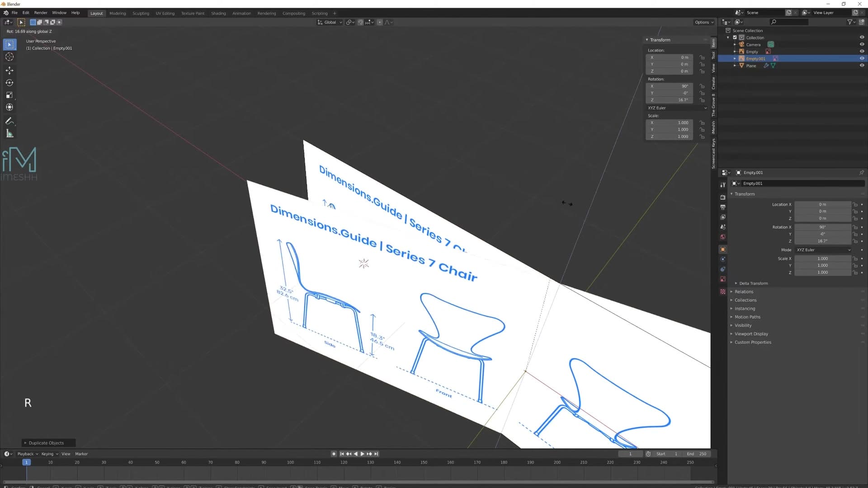Image resolution: width=868 pixels, height=488 pixels.
Task: Open the View Layer properties tab
Action: (x=723, y=217)
